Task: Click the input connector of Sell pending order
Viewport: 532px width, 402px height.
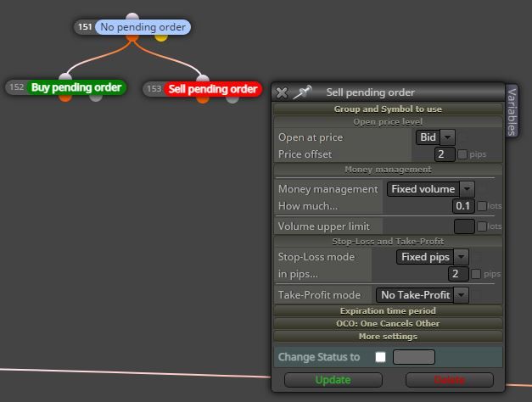Action: [203, 79]
